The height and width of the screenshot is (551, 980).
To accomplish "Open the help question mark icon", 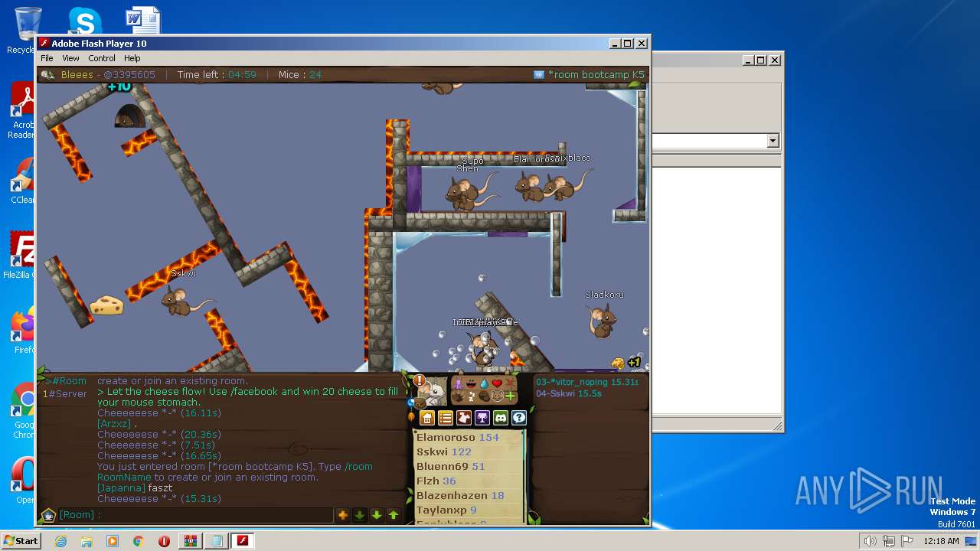I will point(519,418).
